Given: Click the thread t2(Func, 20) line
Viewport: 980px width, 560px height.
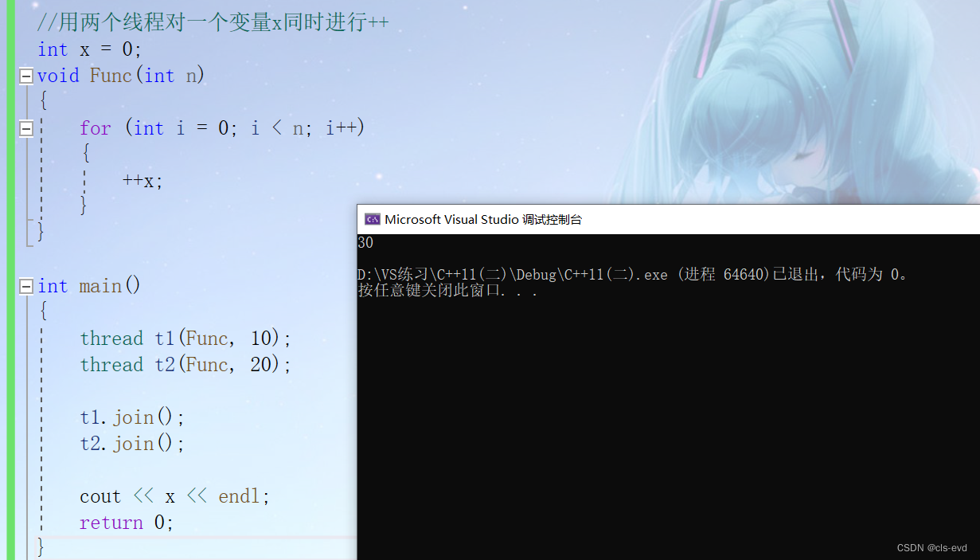Looking at the screenshot, I should click(186, 365).
